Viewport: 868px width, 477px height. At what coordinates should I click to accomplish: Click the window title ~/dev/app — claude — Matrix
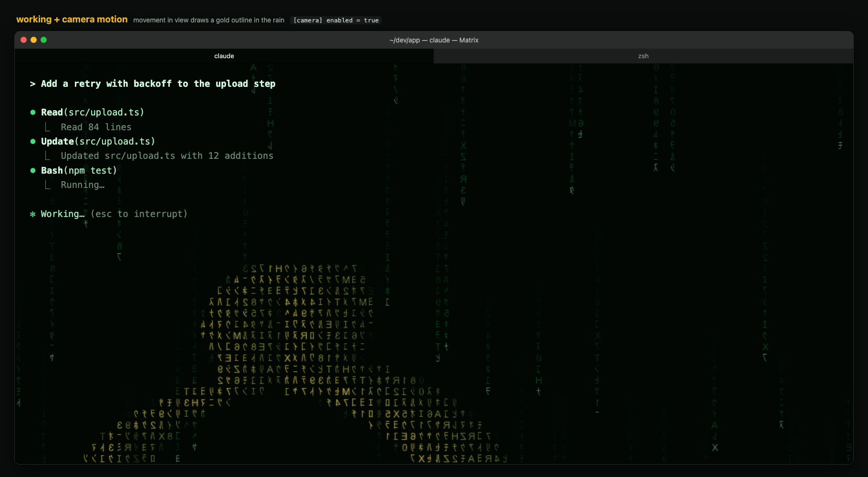[434, 40]
